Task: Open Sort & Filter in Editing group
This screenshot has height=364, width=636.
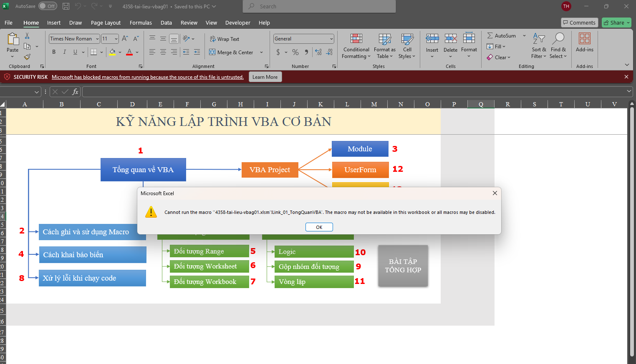Action: click(x=539, y=46)
